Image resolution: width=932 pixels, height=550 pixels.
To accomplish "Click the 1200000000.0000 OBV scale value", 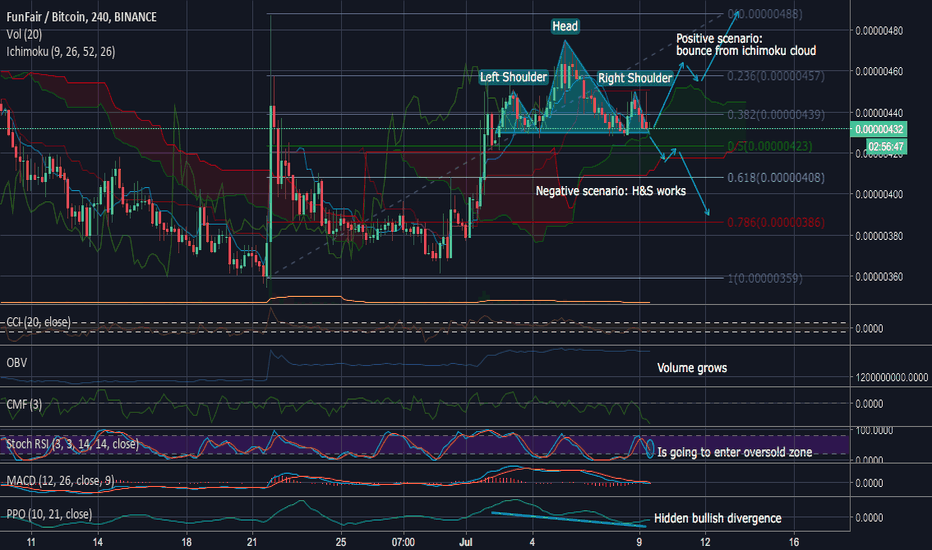I will coord(892,377).
